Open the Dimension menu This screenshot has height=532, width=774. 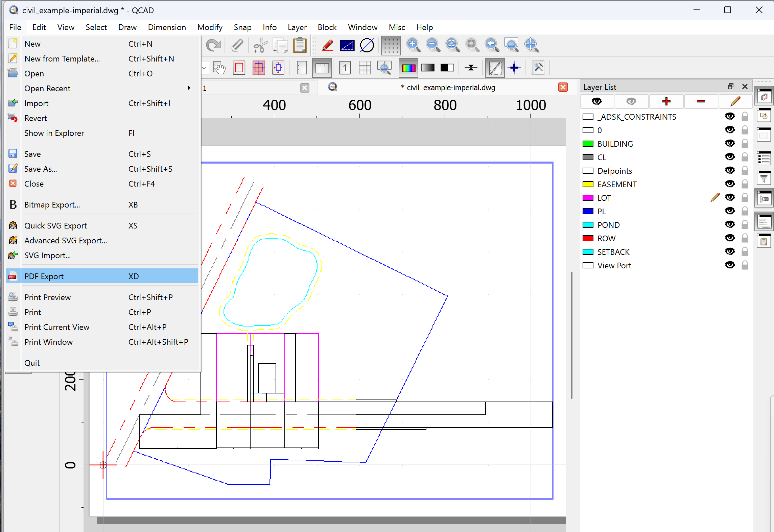point(167,27)
